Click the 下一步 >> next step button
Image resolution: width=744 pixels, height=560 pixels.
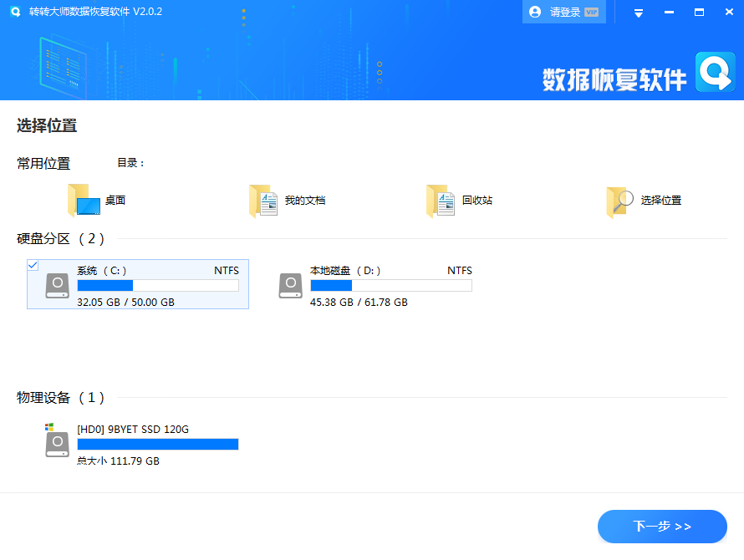pos(662,527)
